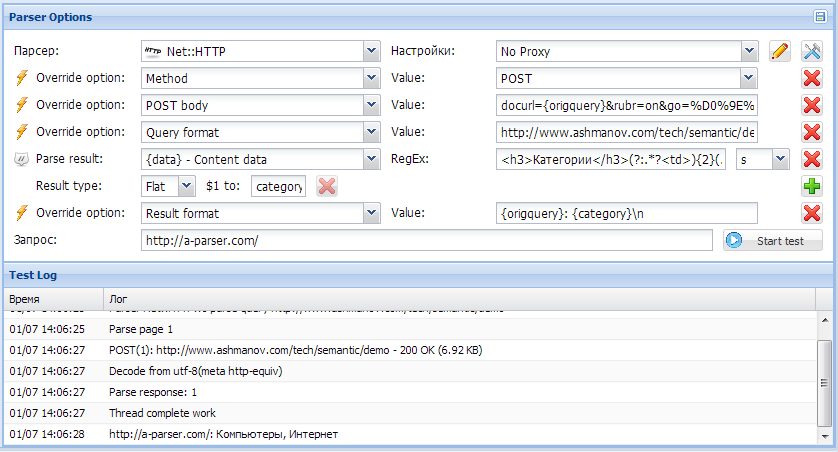
Task: Click the 01/07 14:06:25 timestamp cell
Action: [47, 329]
